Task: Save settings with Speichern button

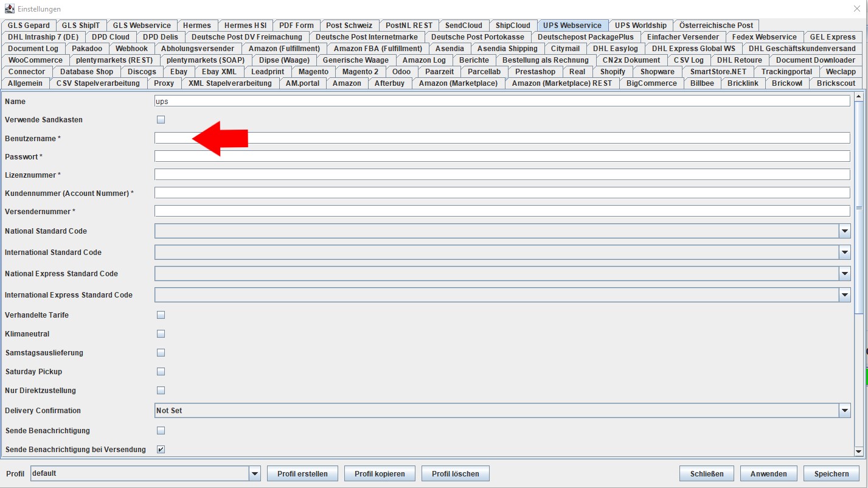Action: (832, 474)
